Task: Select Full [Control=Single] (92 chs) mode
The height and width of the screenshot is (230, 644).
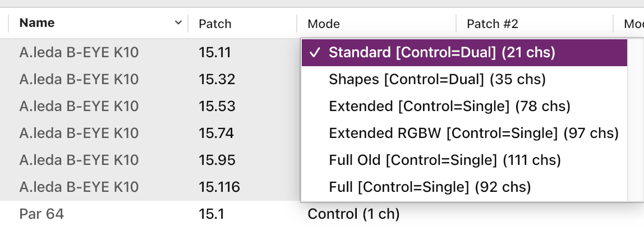Action: [430, 186]
